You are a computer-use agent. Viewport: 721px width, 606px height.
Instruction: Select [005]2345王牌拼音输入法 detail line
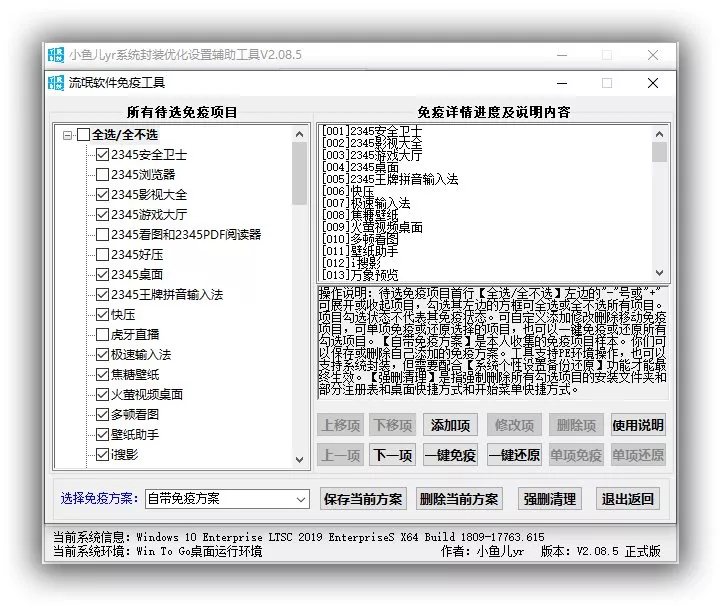click(x=390, y=179)
